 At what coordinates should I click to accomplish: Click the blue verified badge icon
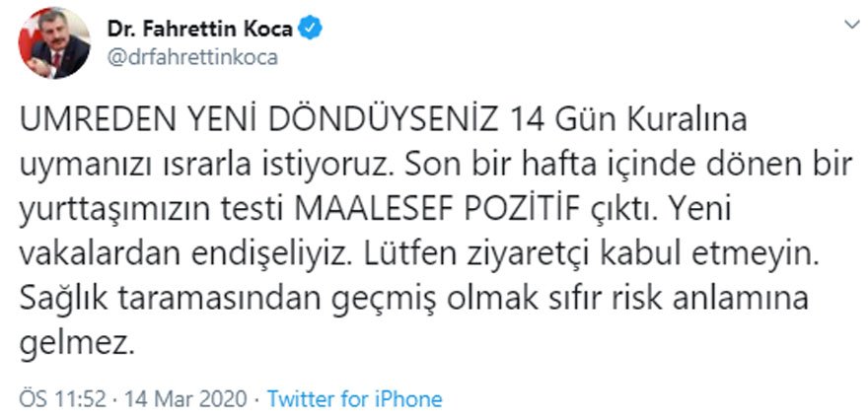(x=310, y=30)
